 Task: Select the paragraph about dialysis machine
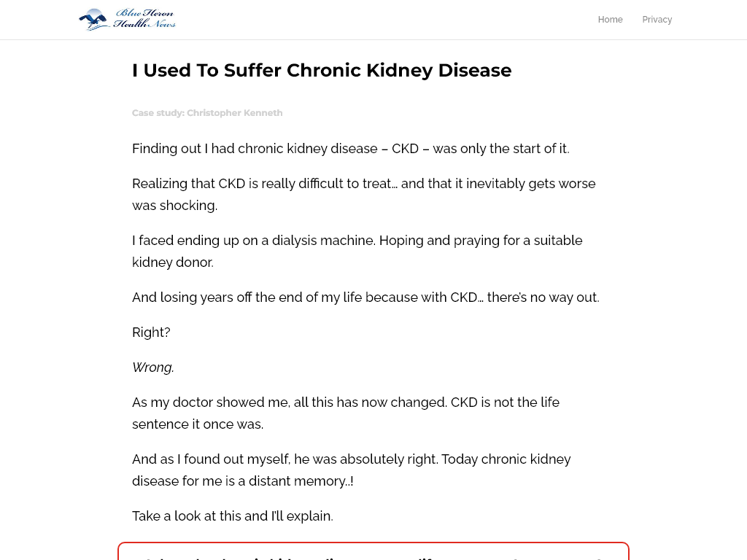click(x=357, y=251)
